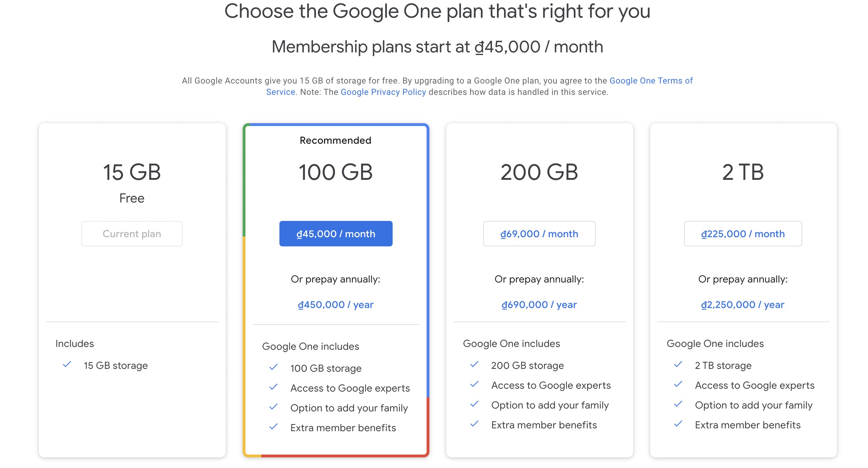Open the Google One Terms of Service link

point(651,81)
